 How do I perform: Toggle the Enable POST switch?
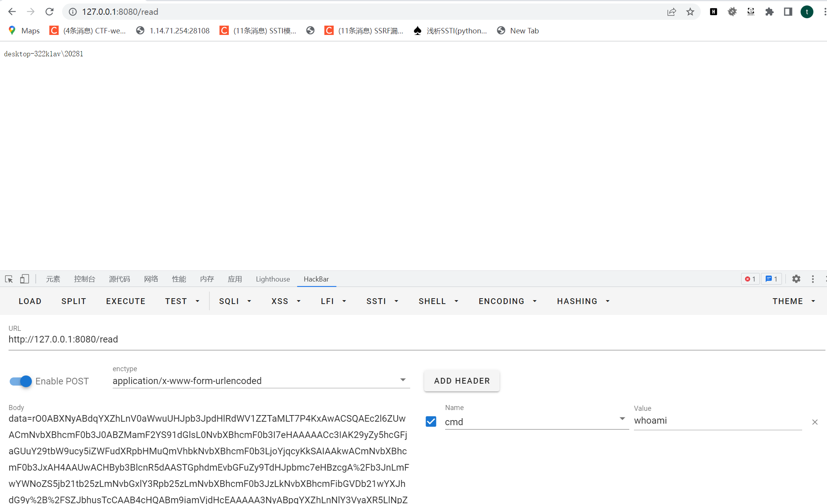[x=21, y=381]
